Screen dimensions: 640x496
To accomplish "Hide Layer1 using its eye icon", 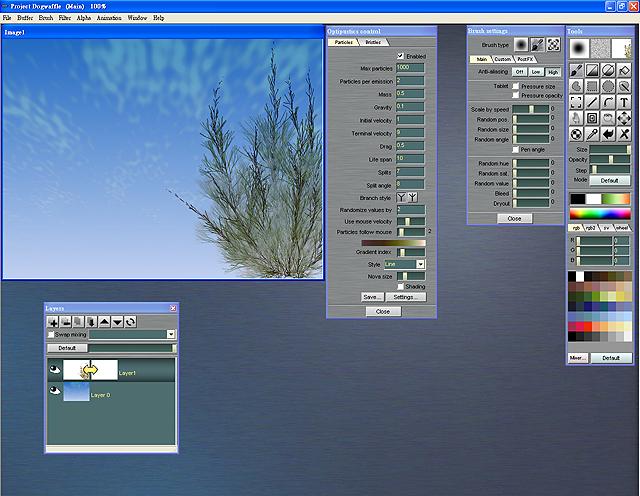I will tap(55, 371).
